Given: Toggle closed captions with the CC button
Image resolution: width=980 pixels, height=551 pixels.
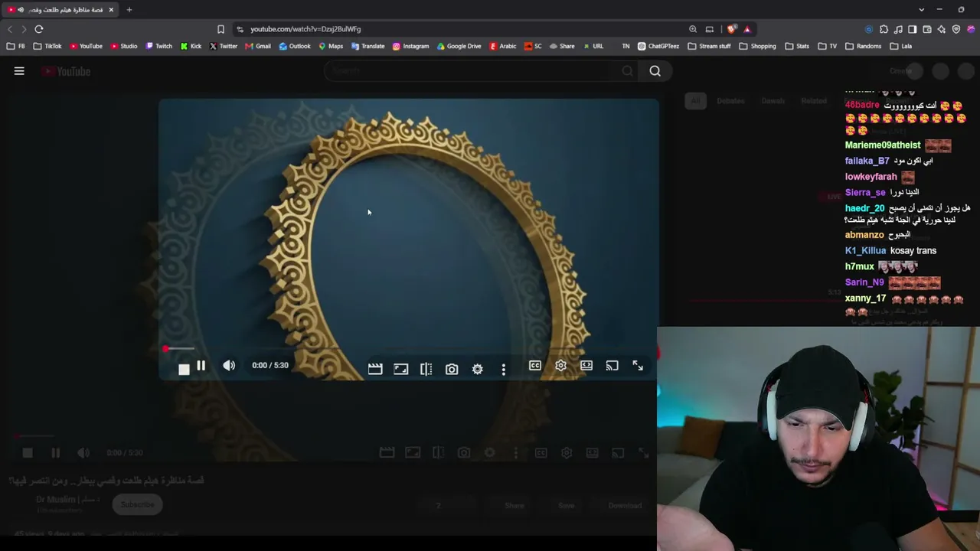Looking at the screenshot, I should [x=535, y=366].
